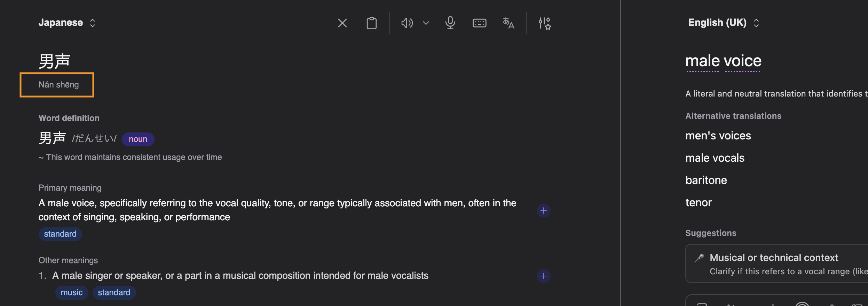Open the Japanese source language selector
Screen dimensions: 868x306
pos(67,23)
